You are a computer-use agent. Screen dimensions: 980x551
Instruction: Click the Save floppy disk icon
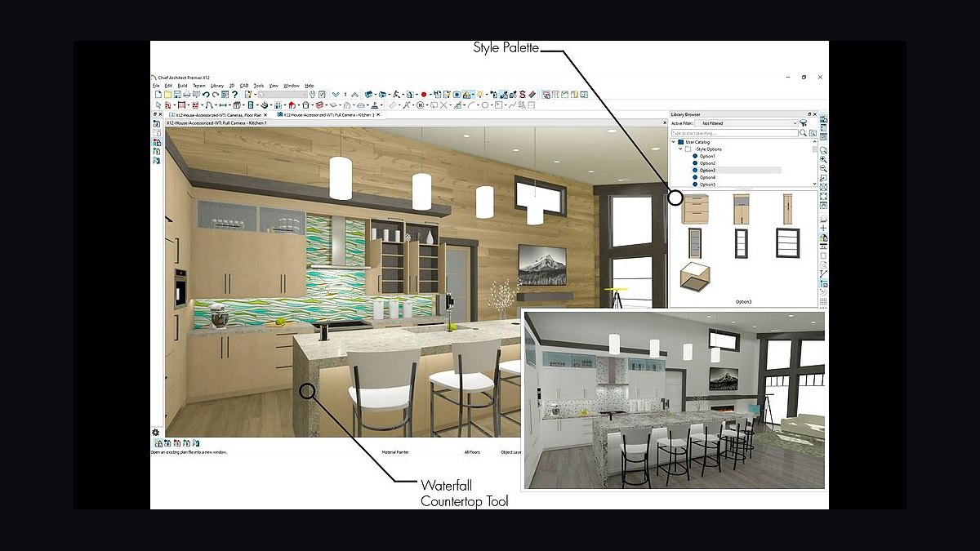[177, 95]
